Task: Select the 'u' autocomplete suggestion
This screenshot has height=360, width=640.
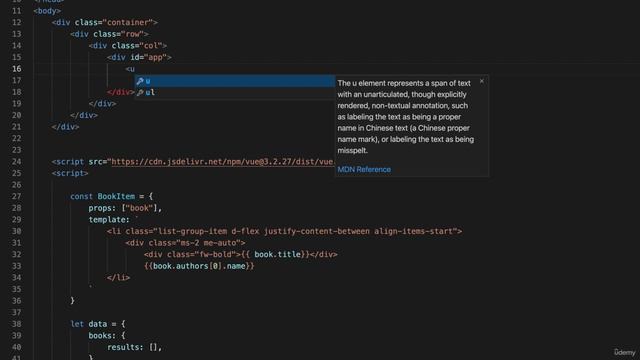Action: coord(235,81)
